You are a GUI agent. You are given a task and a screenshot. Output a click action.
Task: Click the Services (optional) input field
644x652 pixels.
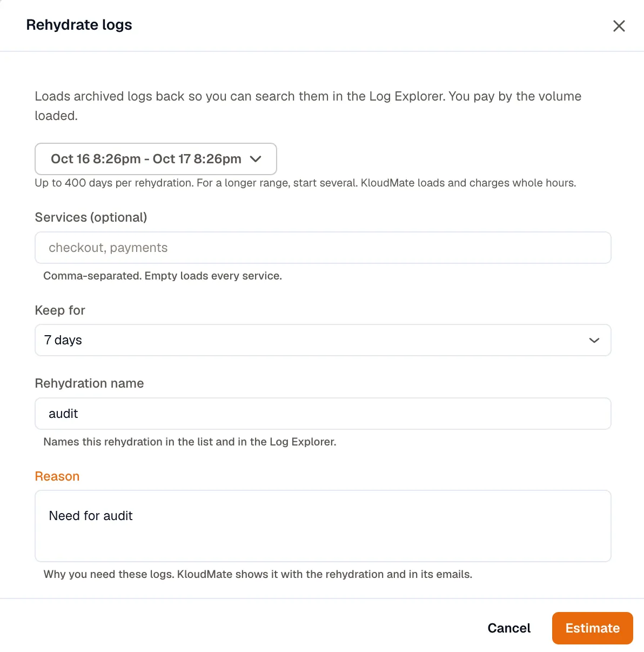[323, 248]
